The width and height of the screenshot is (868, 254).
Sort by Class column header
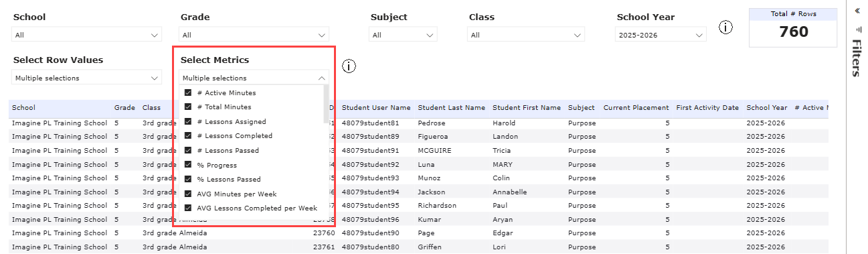(x=151, y=107)
